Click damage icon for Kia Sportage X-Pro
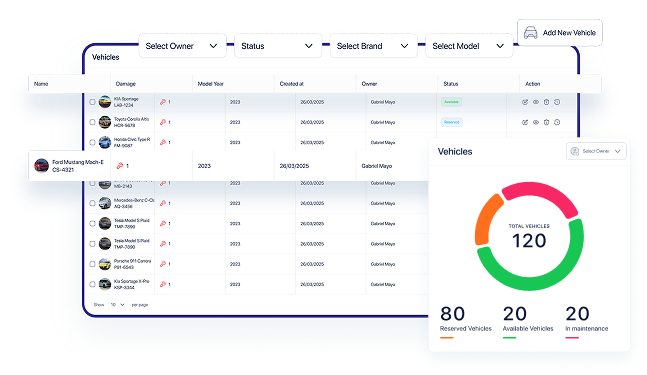The height and width of the screenshot is (375, 647). (163, 284)
